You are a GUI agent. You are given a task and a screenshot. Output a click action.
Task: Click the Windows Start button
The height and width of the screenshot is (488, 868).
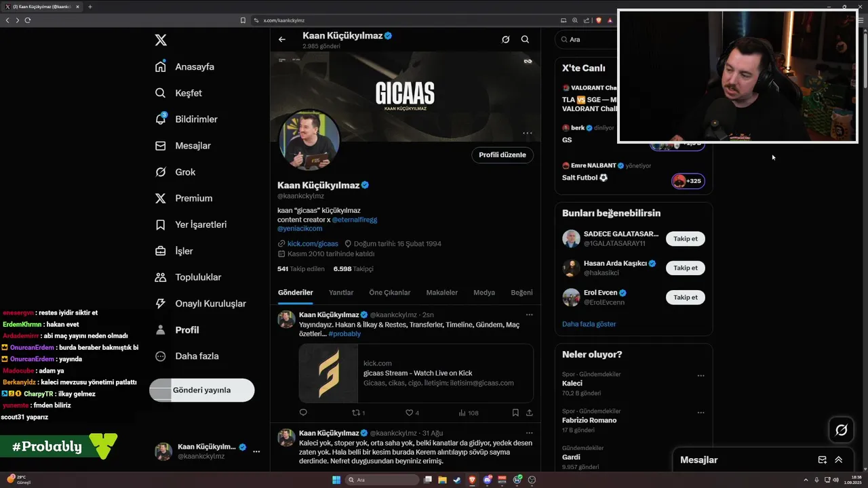tap(336, 480)
